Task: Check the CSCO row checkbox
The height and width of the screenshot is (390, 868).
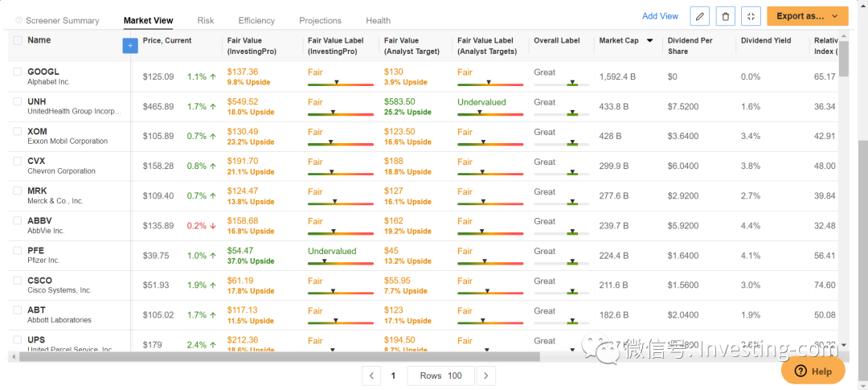Action: pos(17,281)
